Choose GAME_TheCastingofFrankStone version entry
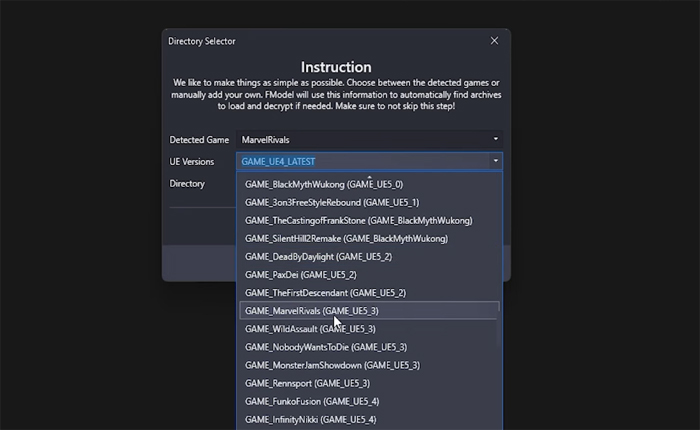The height and width of the screenshot is (430, 700). tap(358, 221)
